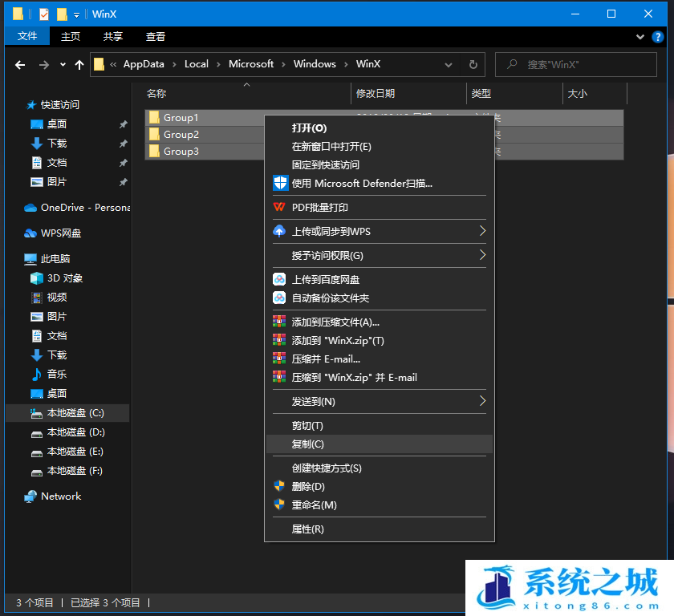Screen dimensions: 674x616
Task: Sort by the 类型 column header
Action: coord(514,94)
